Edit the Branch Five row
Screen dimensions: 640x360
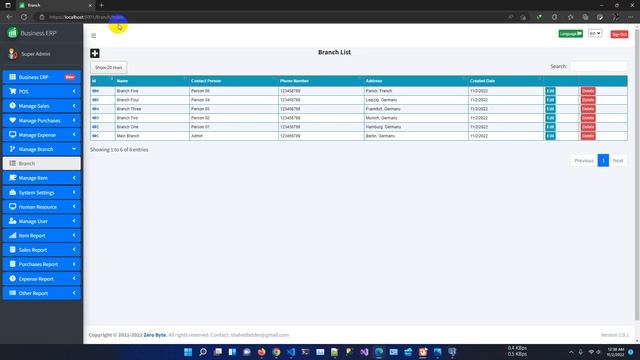pyautogui.click(x=550, y=91)
